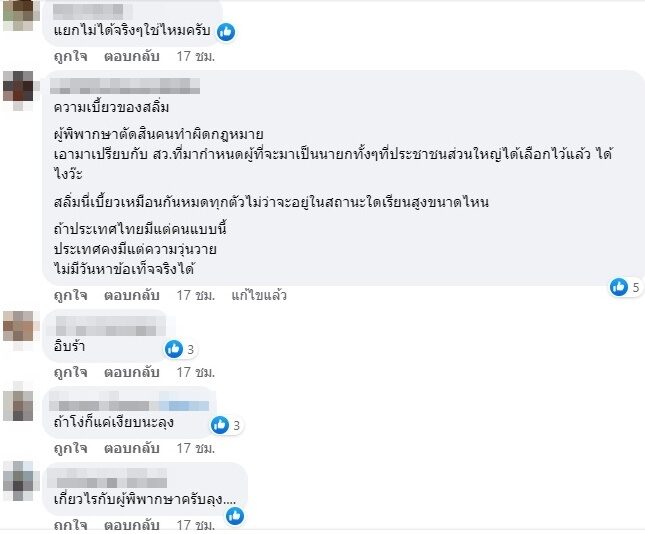Like the 'แยกไม่ได้จริงๆใช่ไหมครับ' comment via ถูกใจ
Viewport: 645px width, 534px height.
[71, 56]
